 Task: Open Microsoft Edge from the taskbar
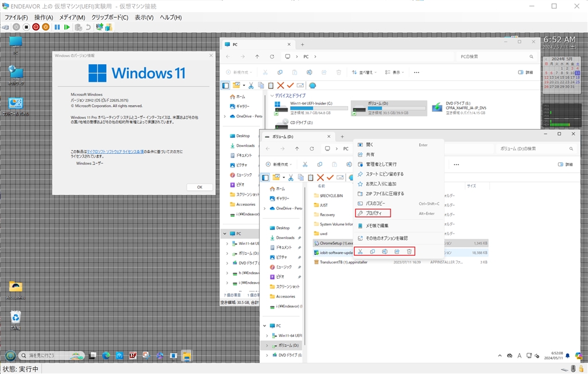[x=106, y=355]
